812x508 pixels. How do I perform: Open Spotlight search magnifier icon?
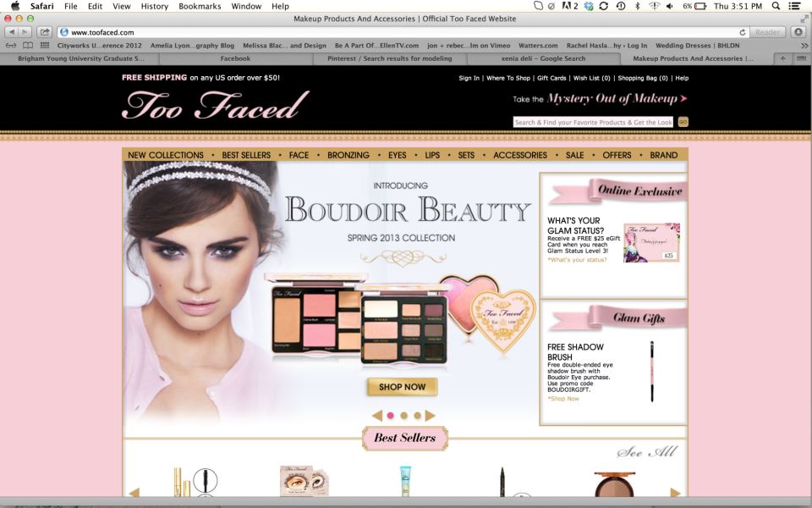776,6
